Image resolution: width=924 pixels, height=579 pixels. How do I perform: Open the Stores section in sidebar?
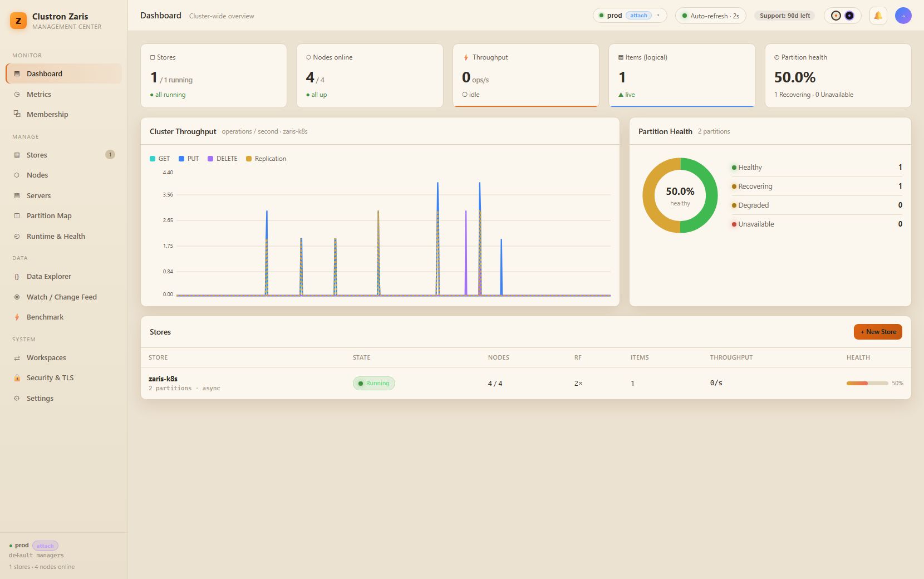coord(64,155)
